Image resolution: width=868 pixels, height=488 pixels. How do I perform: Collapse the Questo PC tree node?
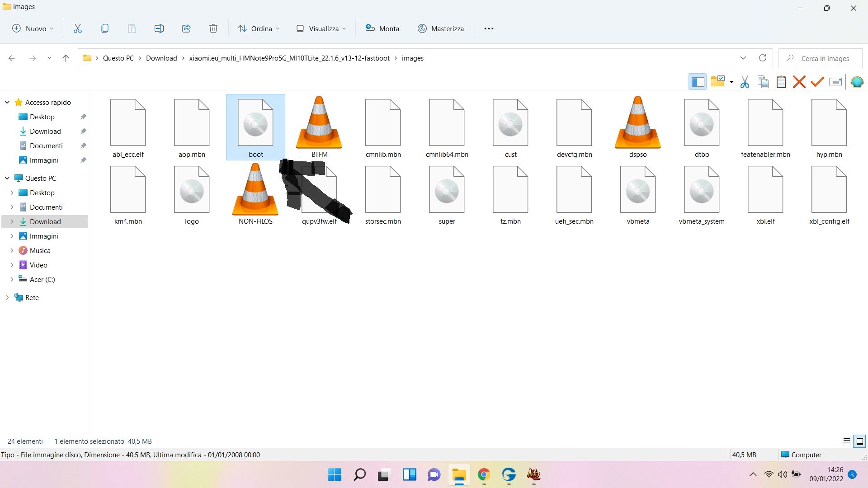click(7, 178)
